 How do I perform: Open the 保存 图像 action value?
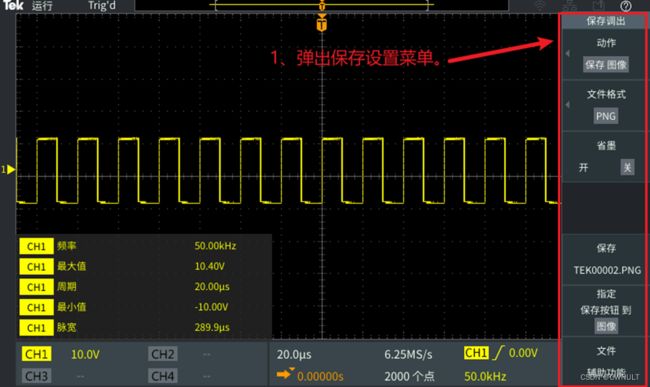pyautogui.click(x=606, y=65)
